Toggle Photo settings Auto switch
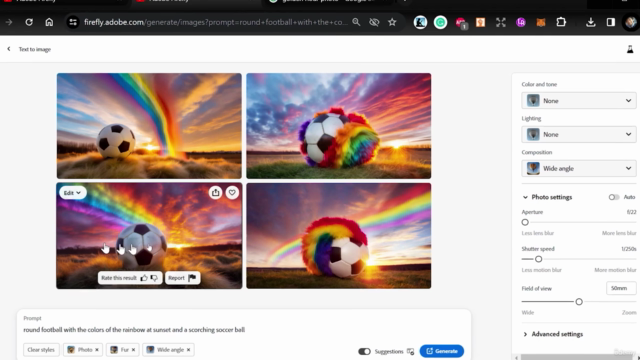Viewport: 640px width, 360px height. point(614,197)
